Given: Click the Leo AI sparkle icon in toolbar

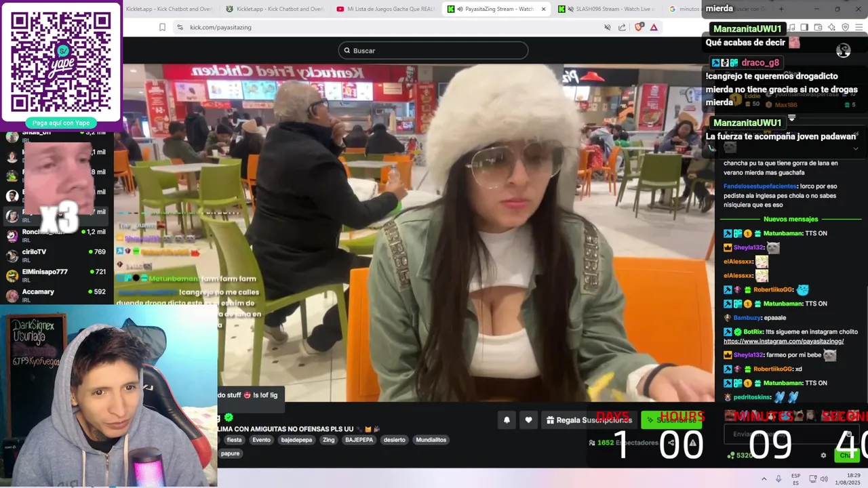Looking at the screenshot, I should pyautogui.click(x=831, y=27).
